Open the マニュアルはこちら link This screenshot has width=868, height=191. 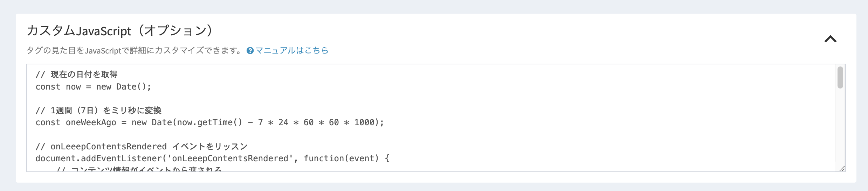pyautogui.click(x=292, y=50)
